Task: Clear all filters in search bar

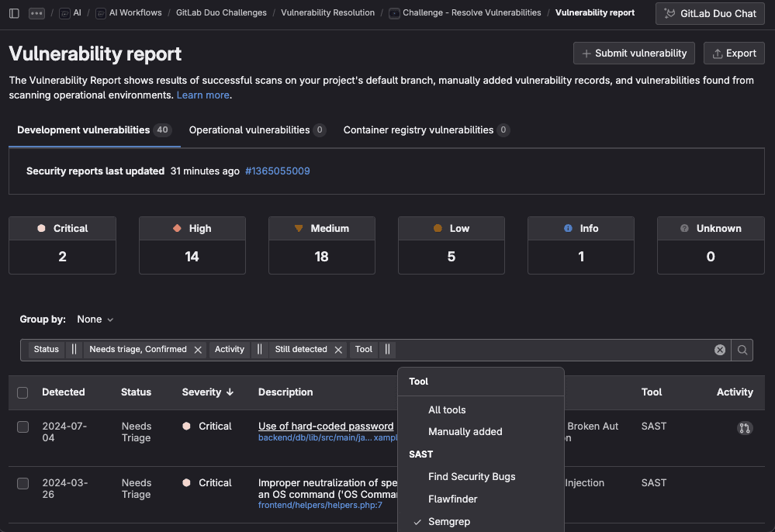Action: click(x=720, y=350)
